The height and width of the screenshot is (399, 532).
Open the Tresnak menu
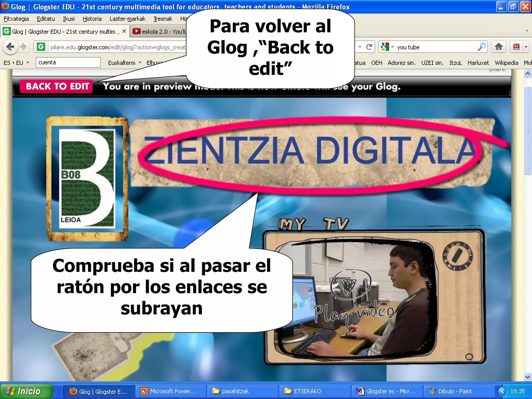coord(163,19)
